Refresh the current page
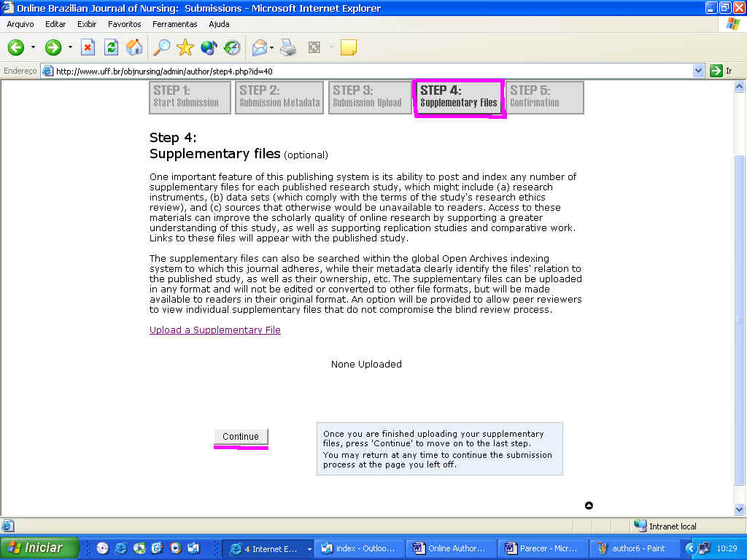This screenshot has height=560, width=747. (x=111, y=48)
